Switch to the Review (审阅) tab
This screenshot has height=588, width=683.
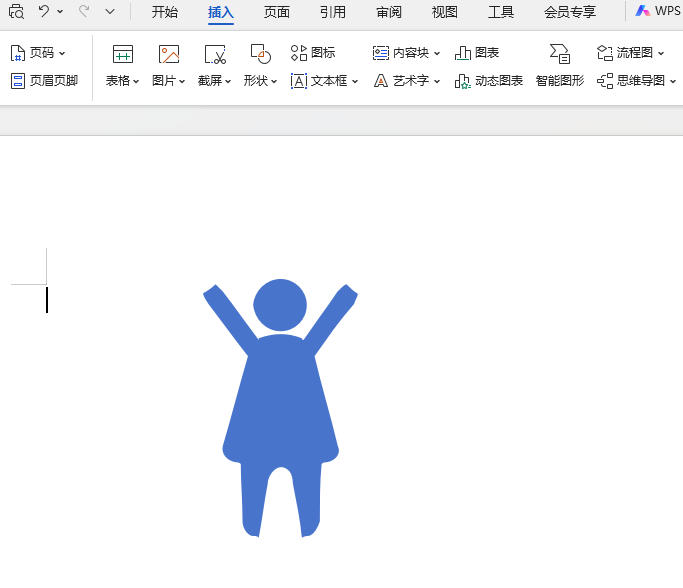[x=389, y=12]
